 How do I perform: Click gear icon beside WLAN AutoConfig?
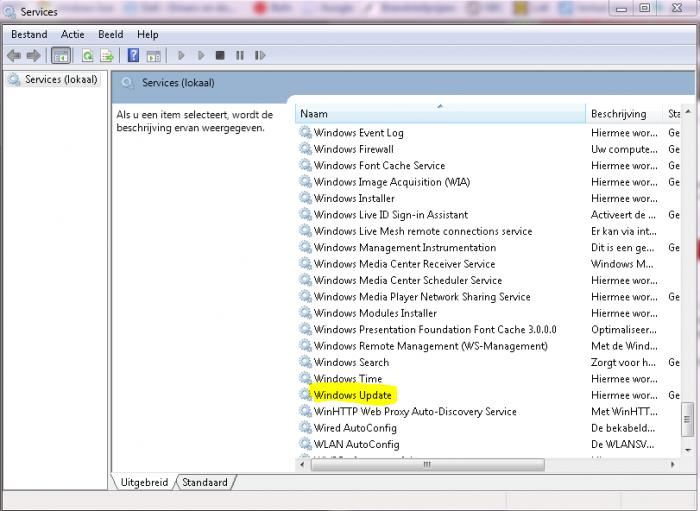pyautogui.click(x=305, y=444)
